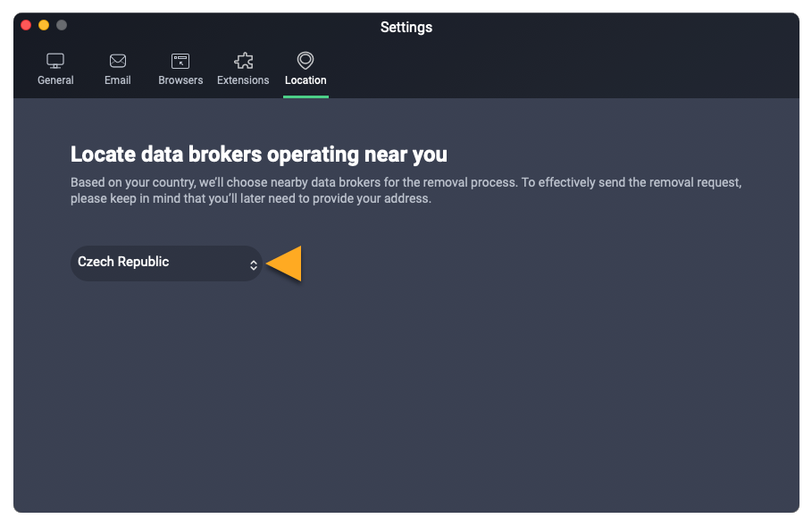The image size is (812, 527).
Task: Select the Browsers tab label
Action: coord(180,80)
